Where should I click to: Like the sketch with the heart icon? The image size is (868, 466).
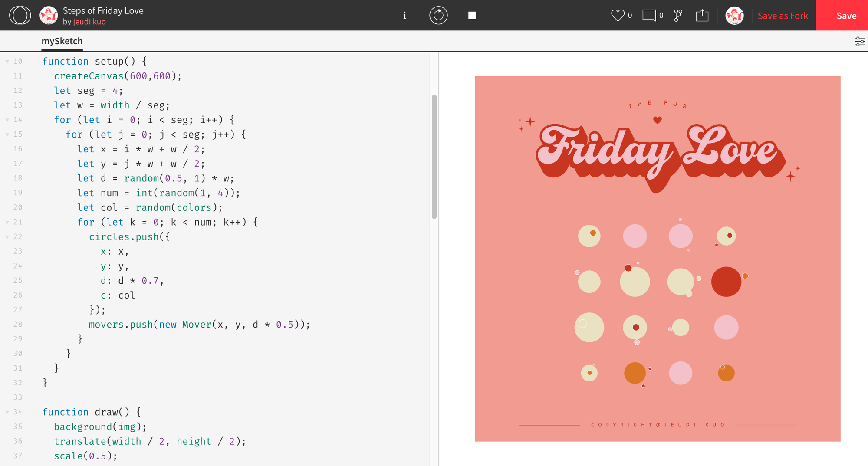point(617,16)
